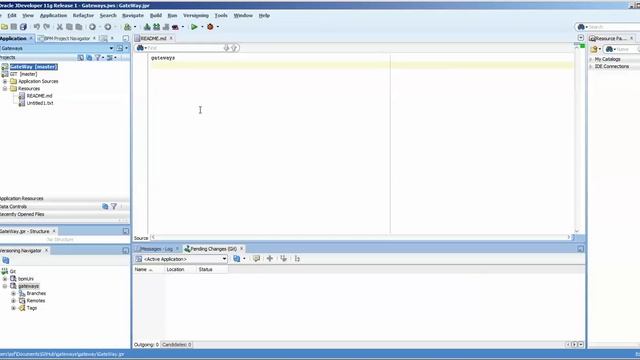Open the Tools menu
Viewport: 640px width, 360px height.
coord(221,16)
